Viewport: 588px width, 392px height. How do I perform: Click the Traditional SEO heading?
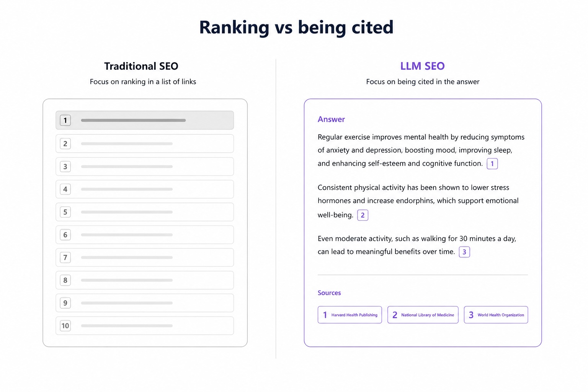141,66
